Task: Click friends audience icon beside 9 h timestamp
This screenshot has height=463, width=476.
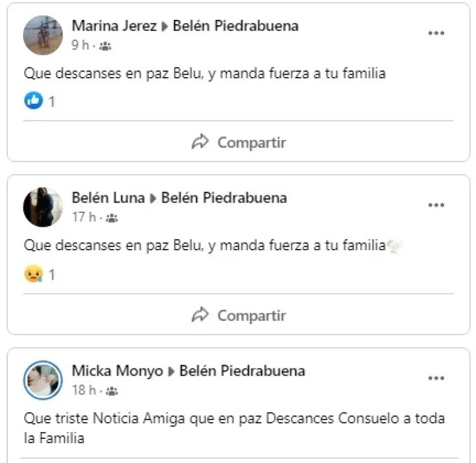Action: click(105, 46)
